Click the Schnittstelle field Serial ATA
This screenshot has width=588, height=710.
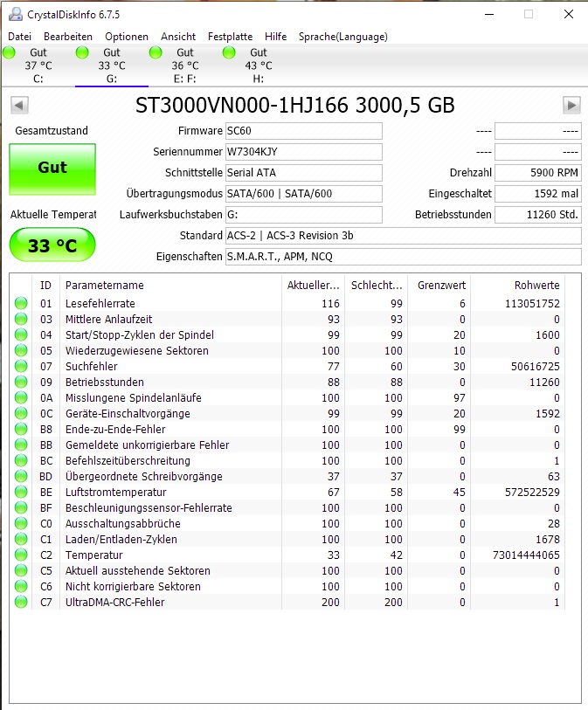303,173
